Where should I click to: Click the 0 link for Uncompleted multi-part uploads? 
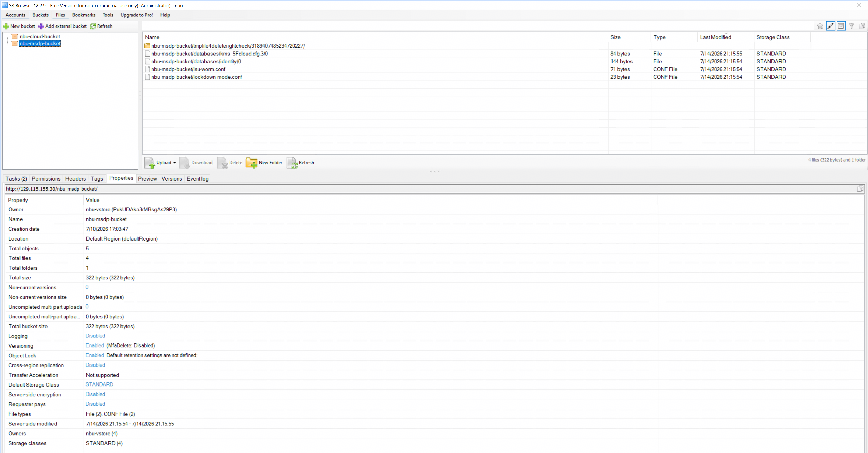click(x=87, y=307)
